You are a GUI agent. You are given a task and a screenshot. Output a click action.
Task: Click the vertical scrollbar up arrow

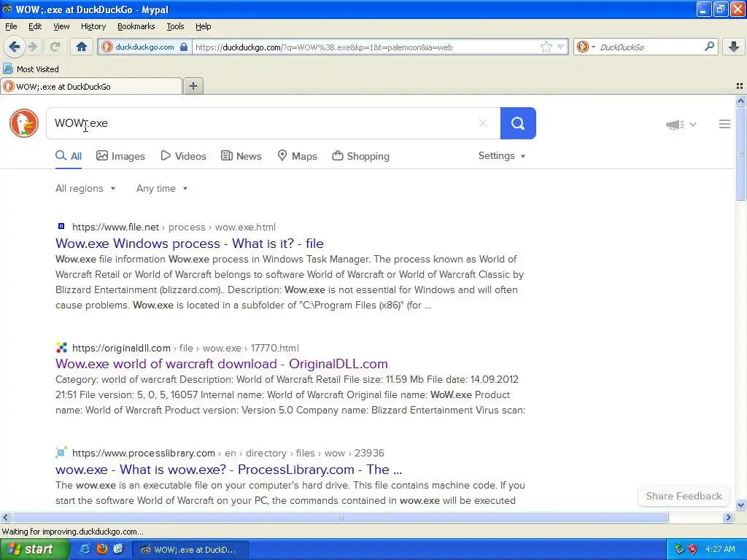coord(740,101)
